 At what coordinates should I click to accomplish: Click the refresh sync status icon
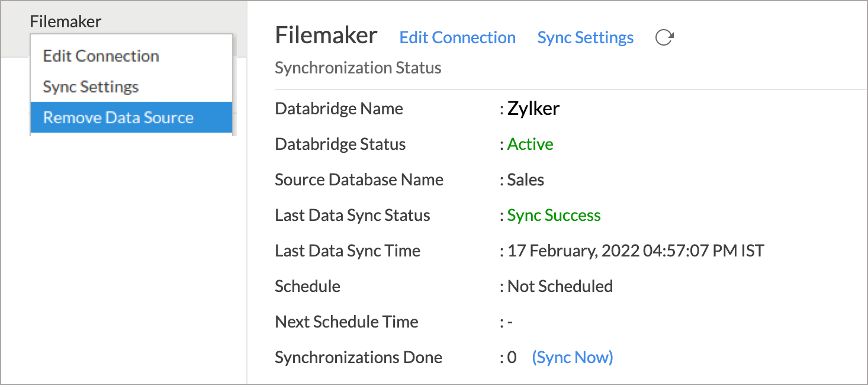(664, 38)
